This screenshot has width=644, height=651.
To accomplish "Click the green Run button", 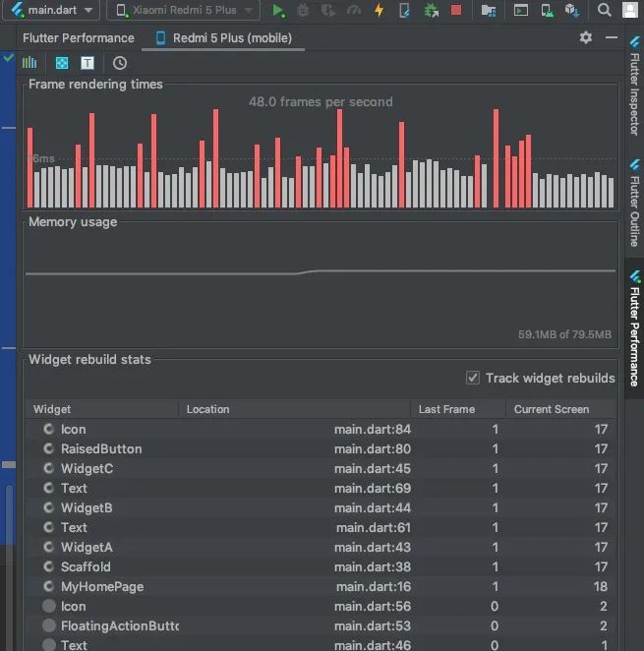I will 278,11.
